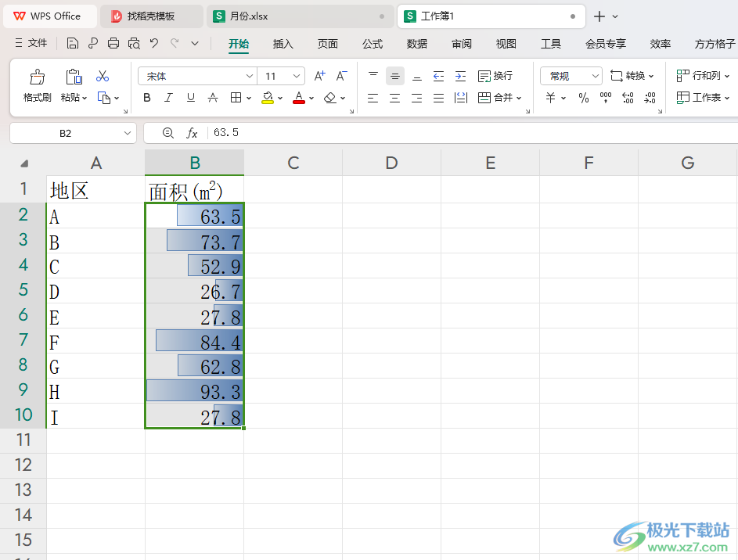Click the Justify alignment icon
The width and height of the screenshot is (738, 560).
(x=439, y=98)
